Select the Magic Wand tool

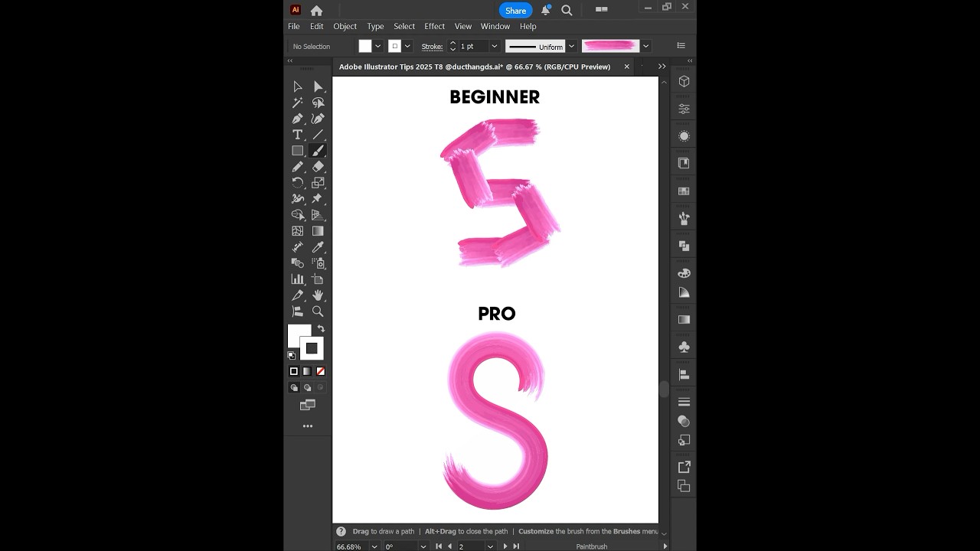[298, 103]
